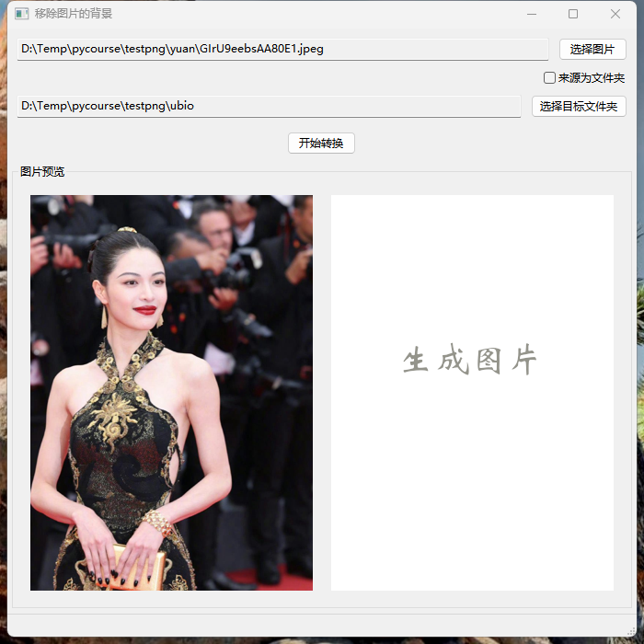644x644 pixels.
Task: Click the 选择图片 button
Action: [x=592, y=50]
